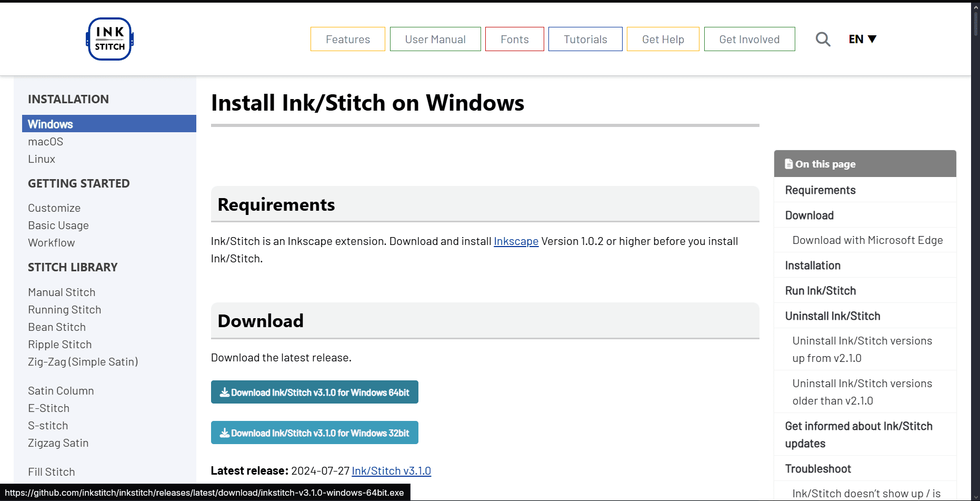980x501 pixels.
Task: Open the EN language dropdown
Action: [862, 39]
